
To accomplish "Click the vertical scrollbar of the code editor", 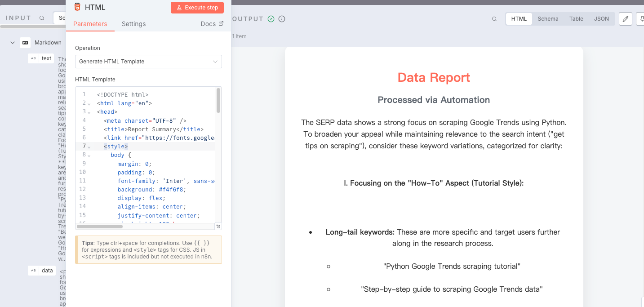I will [x=218, y=100].
